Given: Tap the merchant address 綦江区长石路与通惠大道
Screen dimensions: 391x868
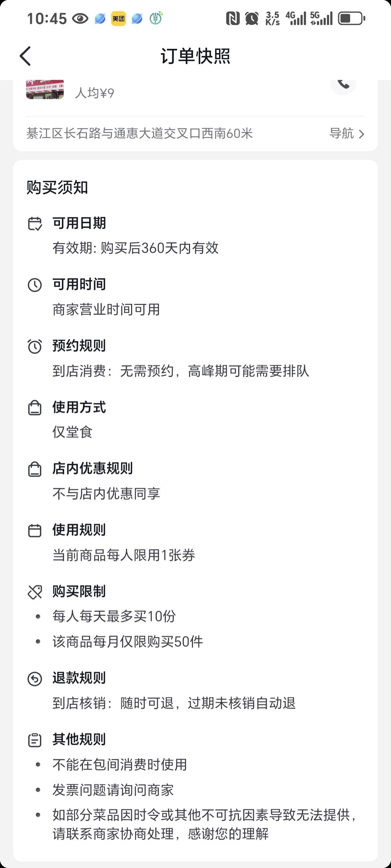Looking at the screenshot, I should coord(139,133).
